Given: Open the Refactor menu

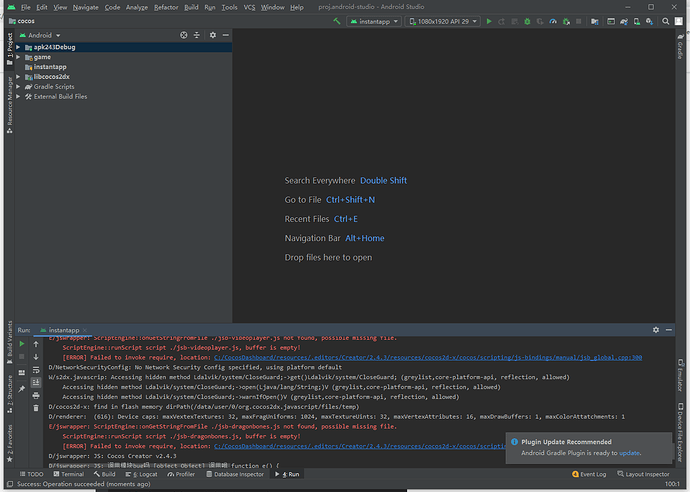Looking at the screenshot, I should [x=166, y=7].
